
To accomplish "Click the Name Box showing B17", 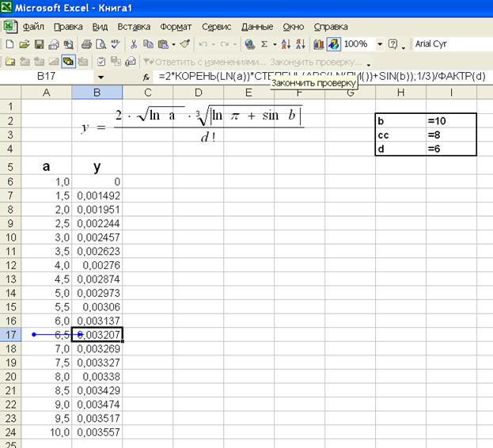I will (47, 77).
